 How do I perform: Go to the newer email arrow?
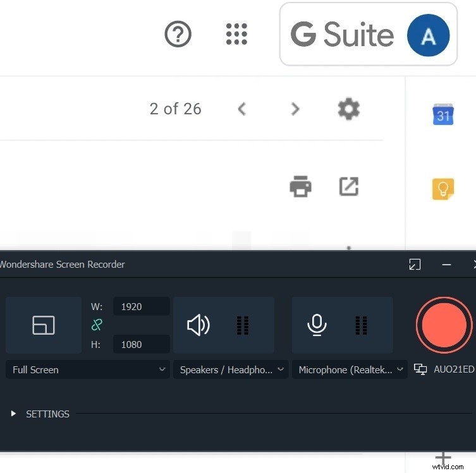(242, 109)
